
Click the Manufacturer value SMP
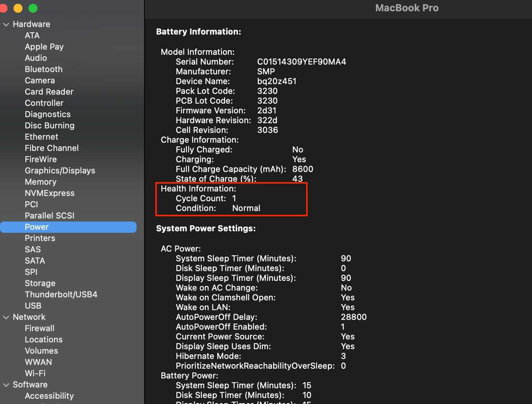[266, 71]
